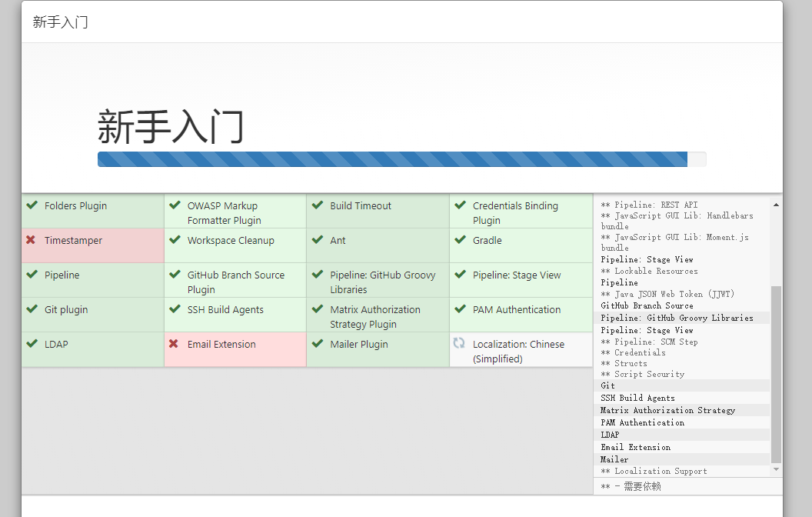The height and width of the screenshot is (517, 812).
Task: Click '** Pipeline: REST API' log line
Action: 649,205
